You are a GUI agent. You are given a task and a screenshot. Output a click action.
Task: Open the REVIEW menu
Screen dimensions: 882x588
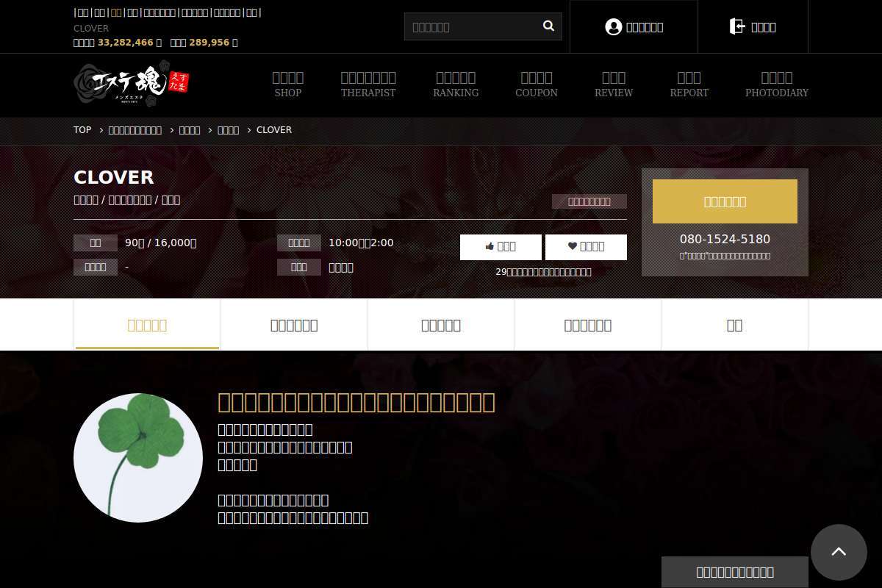pyautogui.click(x=614, y=85)
